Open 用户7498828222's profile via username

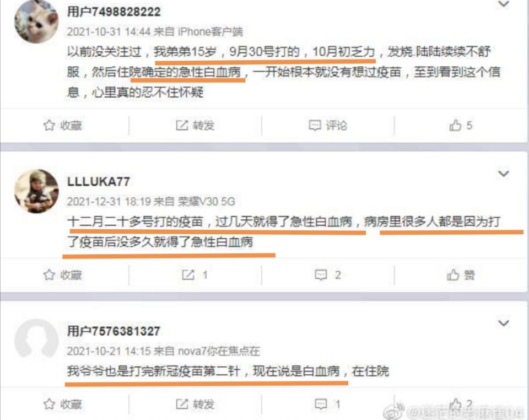coord(114,12)
